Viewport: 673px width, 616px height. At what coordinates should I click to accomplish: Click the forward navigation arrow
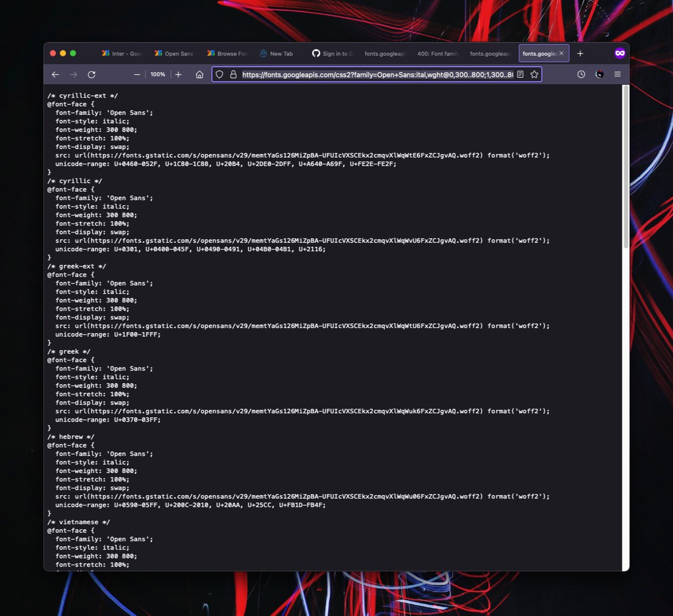pos(73,74)
